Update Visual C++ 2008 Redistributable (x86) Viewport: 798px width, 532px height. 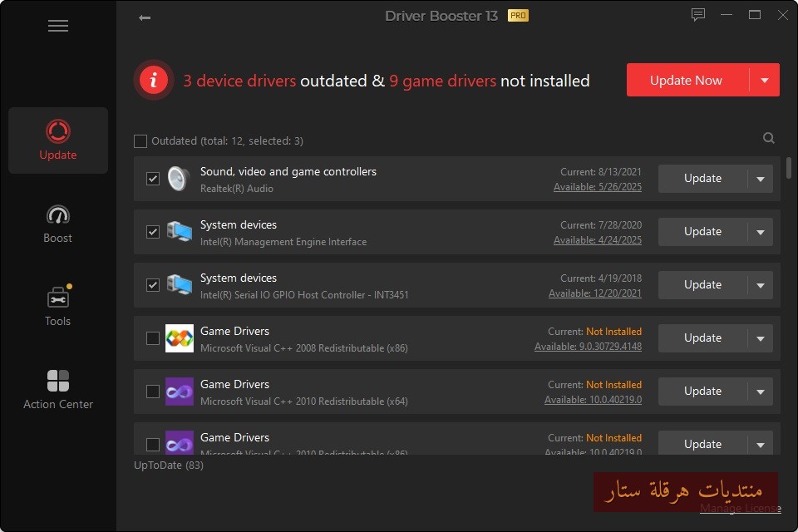pos(703,338)
